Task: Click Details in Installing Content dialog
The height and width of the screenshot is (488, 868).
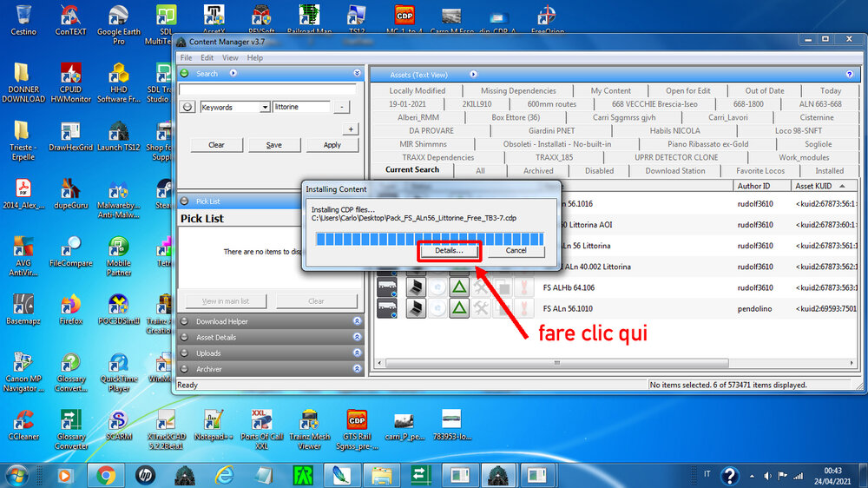Action: point(449,250)
